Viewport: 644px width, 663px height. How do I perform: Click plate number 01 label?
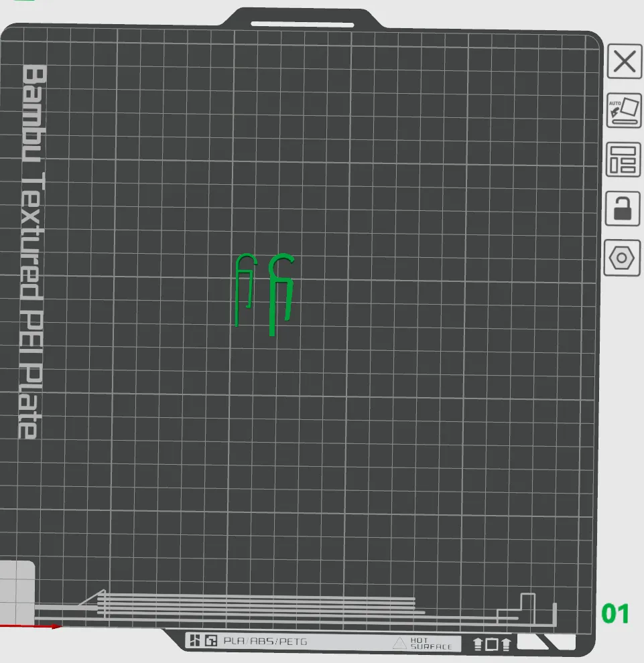coord(615,613)
